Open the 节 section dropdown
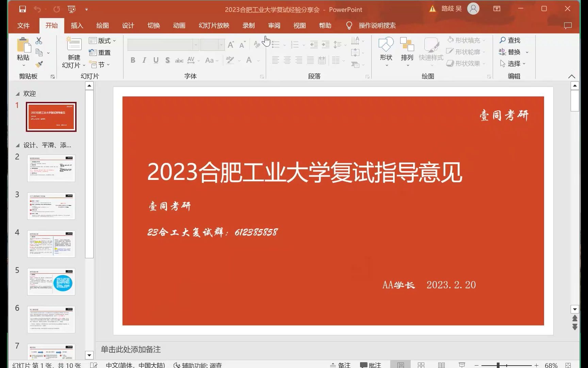Viewport: 588px width, 368px height. (x=99, y=64)
